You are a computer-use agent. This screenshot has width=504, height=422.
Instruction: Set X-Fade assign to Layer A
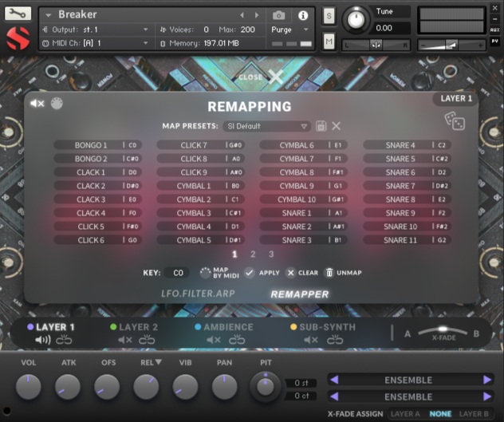(x=405, y=414)
